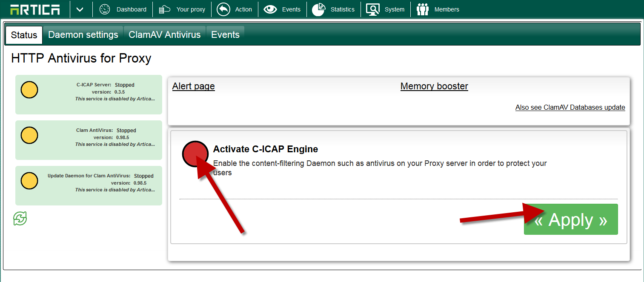Switch to the Status tab

[24, 35]
